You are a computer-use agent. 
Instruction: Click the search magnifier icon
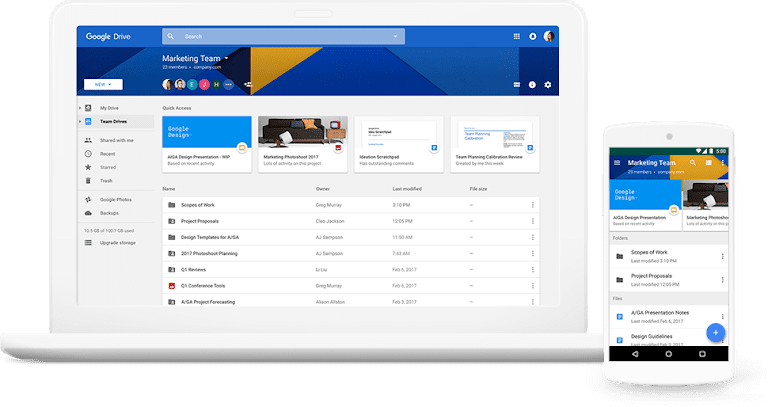[x=170, y=36]
